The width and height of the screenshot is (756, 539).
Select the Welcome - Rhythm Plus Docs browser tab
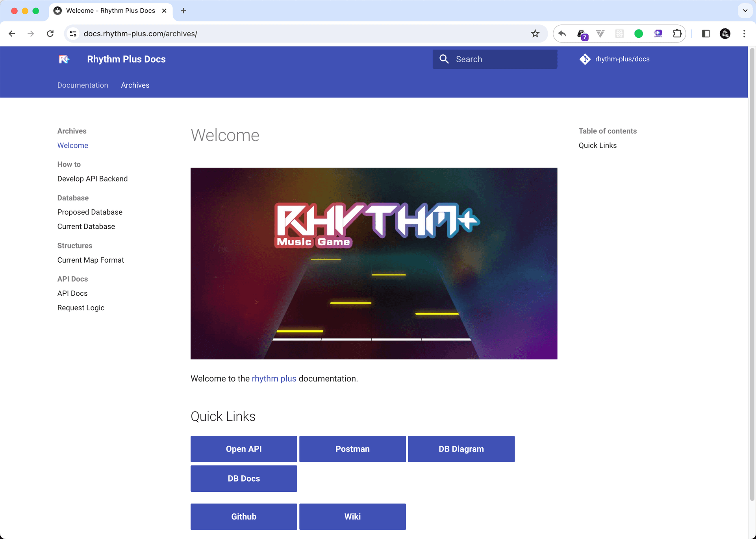(x=110, y=11)
